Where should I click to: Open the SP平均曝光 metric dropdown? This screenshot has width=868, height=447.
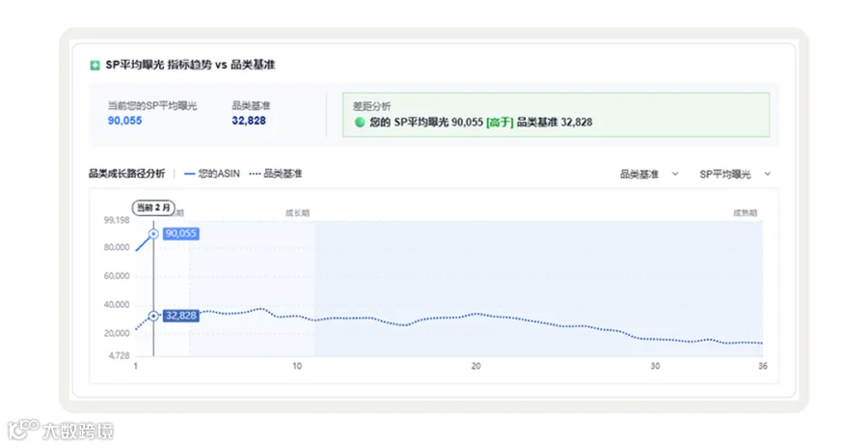tap(735, 174)
